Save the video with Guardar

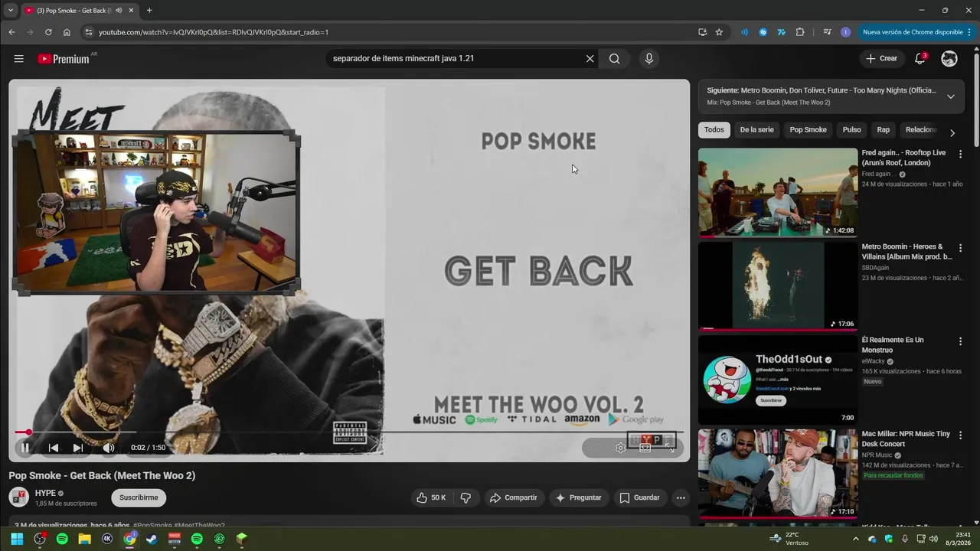[x=639, y=497]
